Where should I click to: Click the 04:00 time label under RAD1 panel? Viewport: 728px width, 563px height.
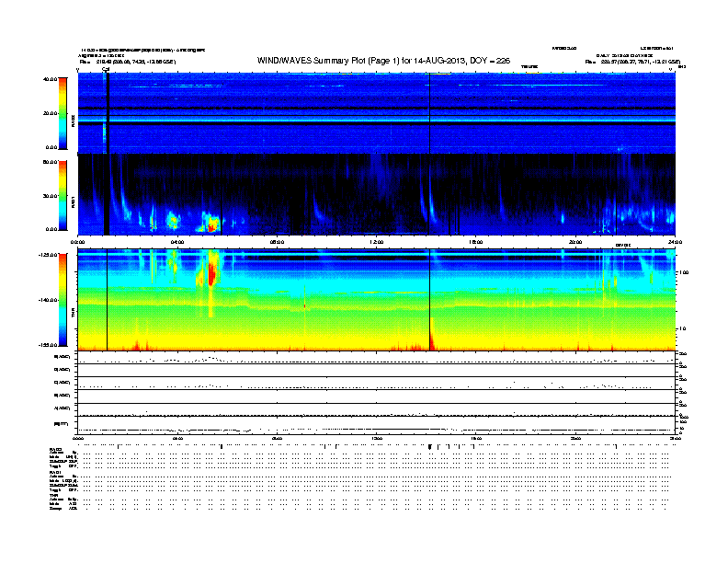point(177,242)
